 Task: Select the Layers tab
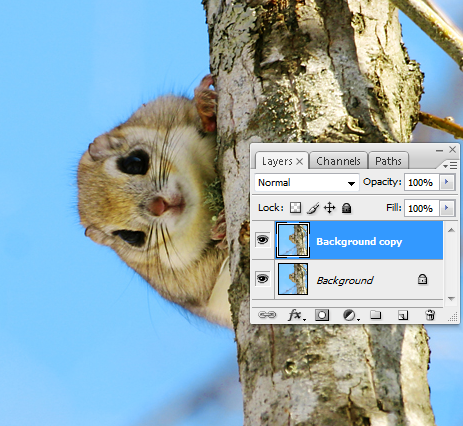pos(277,161)
